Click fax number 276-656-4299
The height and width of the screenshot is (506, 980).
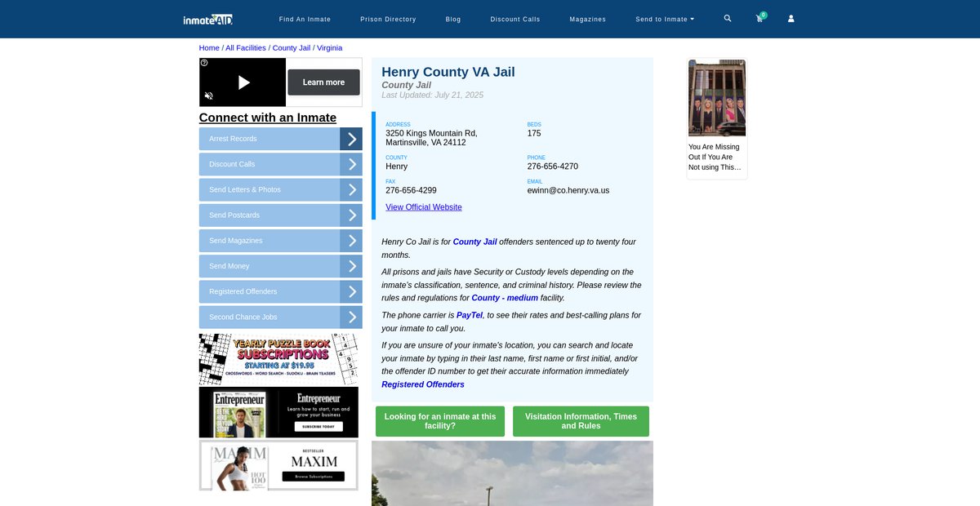[x=411, y=190]
